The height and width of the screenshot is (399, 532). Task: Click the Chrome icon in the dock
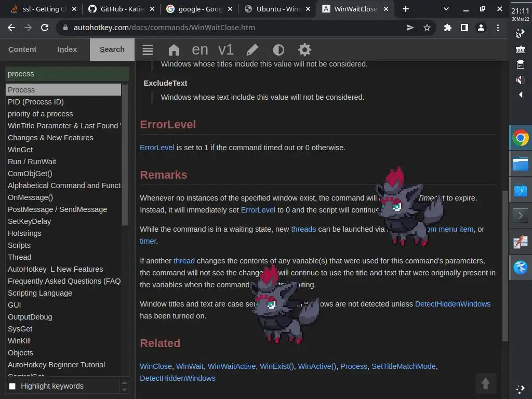click(x=521, y=138)
